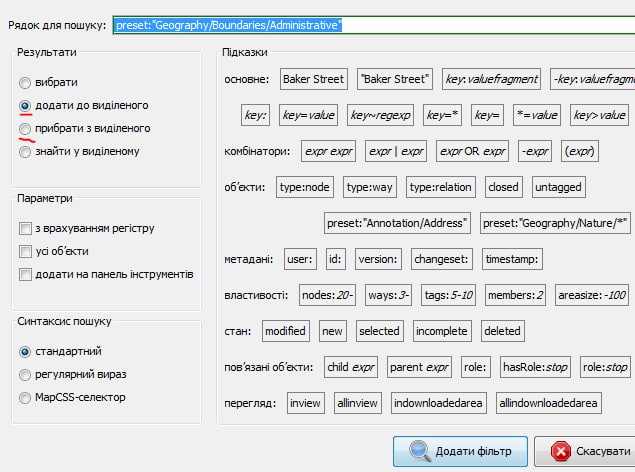
Task: Insert preset:"Annotation/Address" hint
Action: pos(397,223)
